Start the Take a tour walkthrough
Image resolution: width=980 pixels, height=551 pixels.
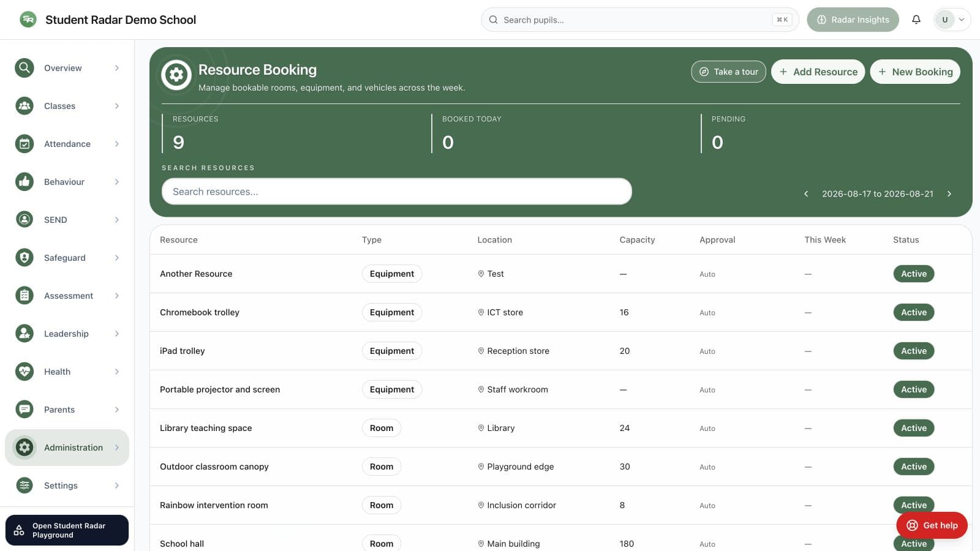(x=728, y=72)
